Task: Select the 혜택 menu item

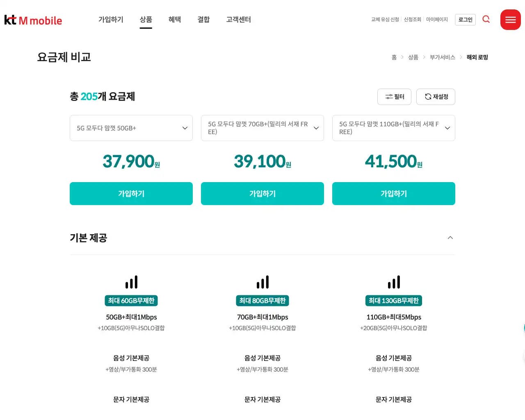Action: coord(175,20)
